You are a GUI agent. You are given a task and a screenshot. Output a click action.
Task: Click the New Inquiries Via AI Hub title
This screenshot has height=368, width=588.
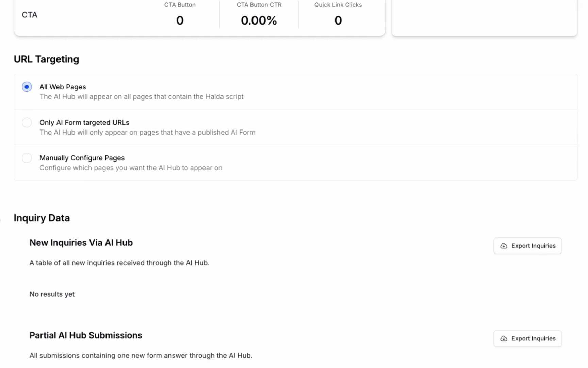81,243
